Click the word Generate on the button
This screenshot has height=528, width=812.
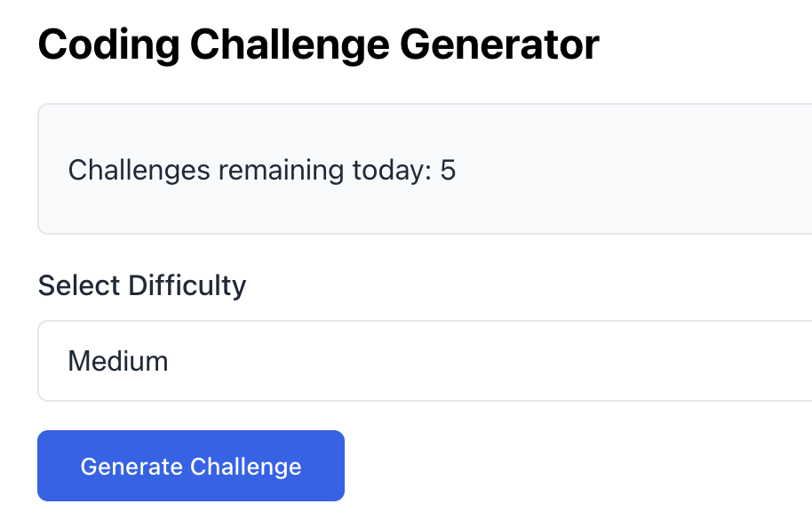tap(132, 467)
